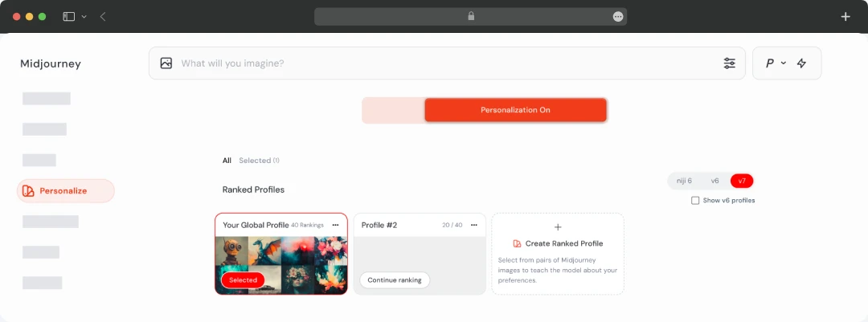Open more options on Profile #2 card
The height and width of the screenshot is (322, 868).
coord(474,225)
